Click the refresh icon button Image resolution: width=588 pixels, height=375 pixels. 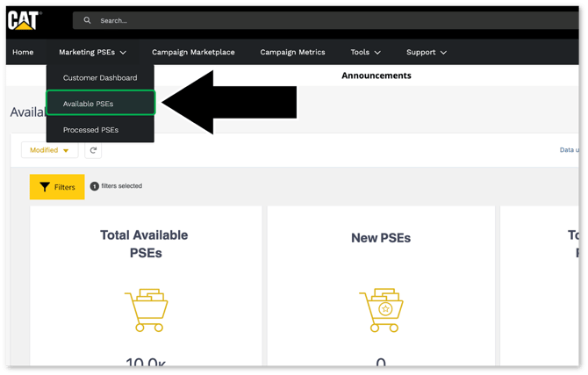pos(93,150)
